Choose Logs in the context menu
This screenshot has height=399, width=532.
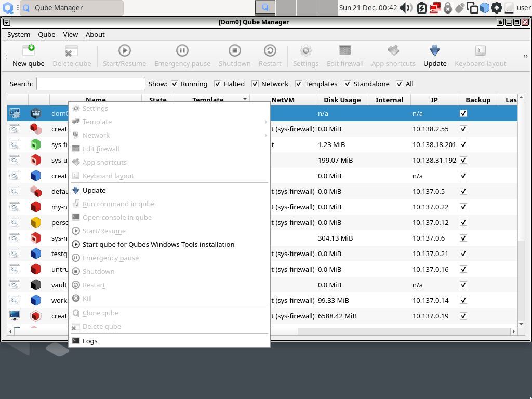90,341
